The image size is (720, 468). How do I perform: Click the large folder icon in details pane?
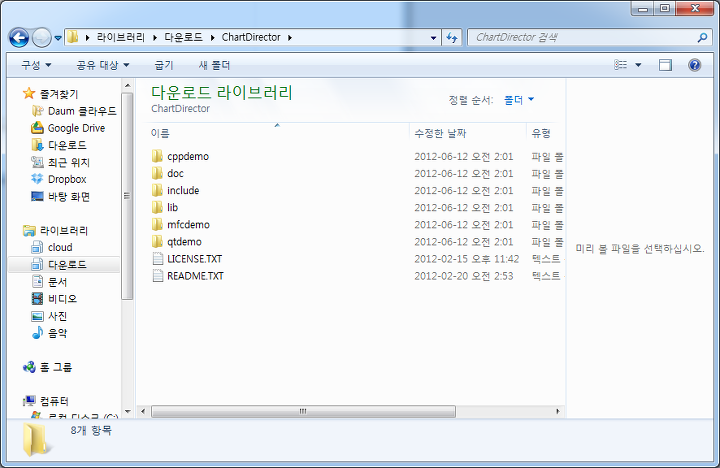(x=36, y=440)
